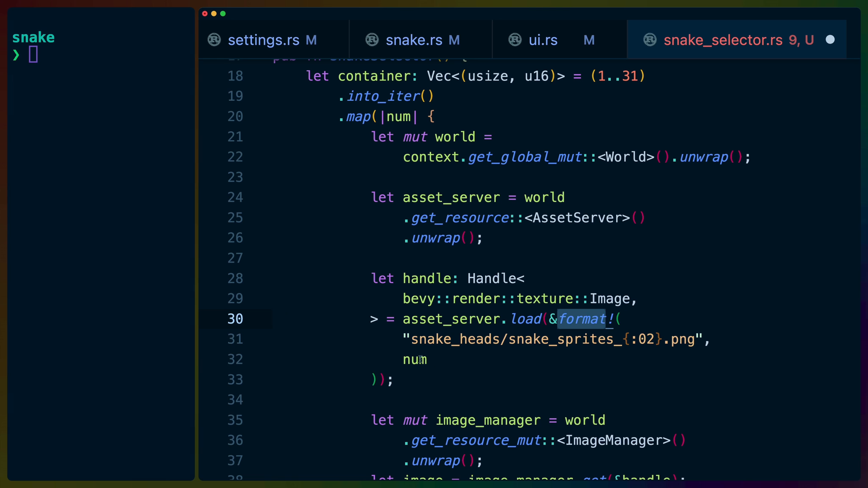Screen dimensions: 868x488
Task: Click line number 18 in gutter
Action: point(235,76)
